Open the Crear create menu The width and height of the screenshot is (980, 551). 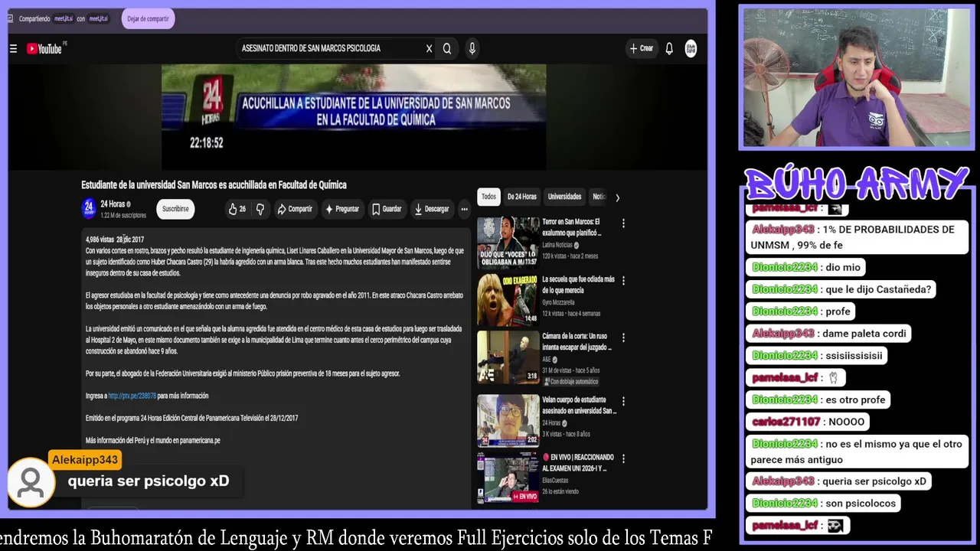coord(641,48)
